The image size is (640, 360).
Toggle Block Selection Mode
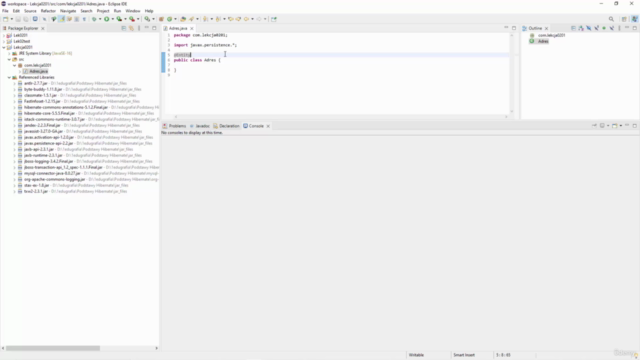pos(76,19)
